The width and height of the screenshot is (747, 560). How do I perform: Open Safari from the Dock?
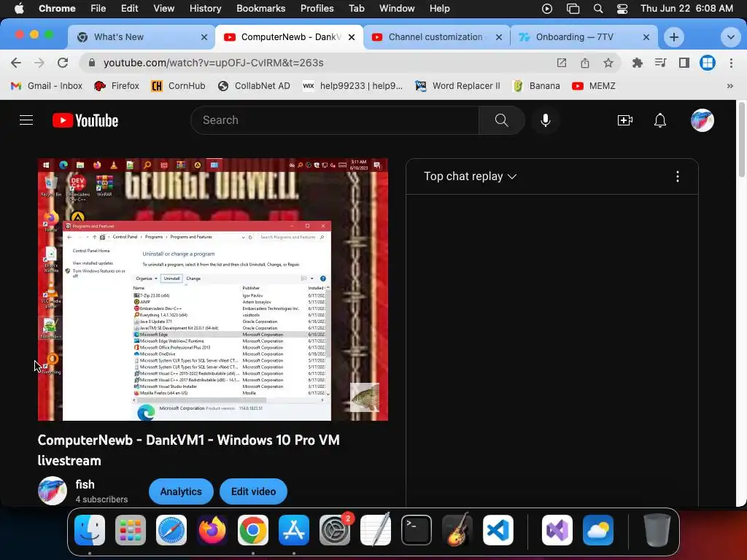(171, 530)
